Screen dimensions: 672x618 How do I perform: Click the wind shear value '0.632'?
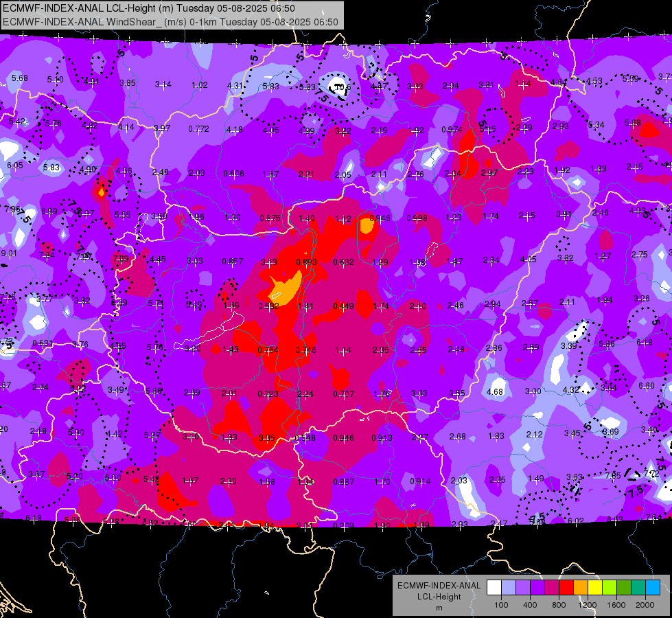(x=343, y=262)
